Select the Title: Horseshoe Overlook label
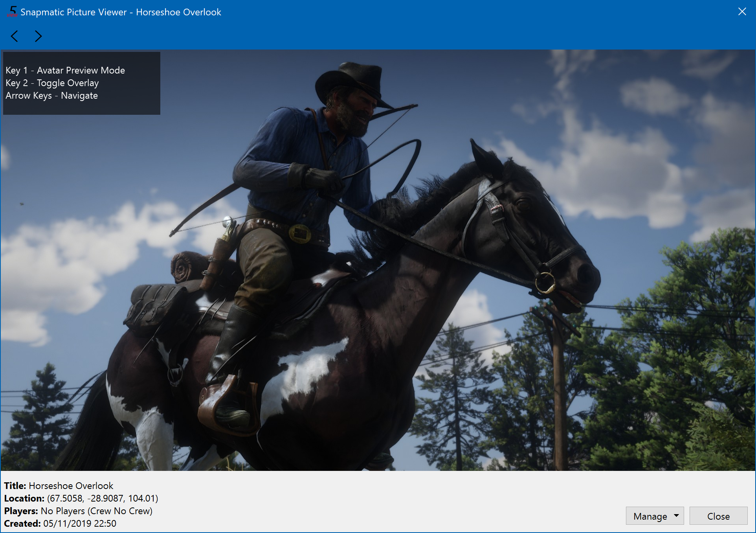 coord(59,486)
